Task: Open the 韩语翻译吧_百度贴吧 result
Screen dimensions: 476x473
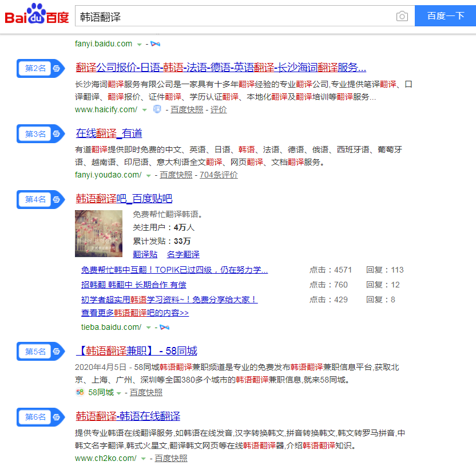Action: (124, 199)
